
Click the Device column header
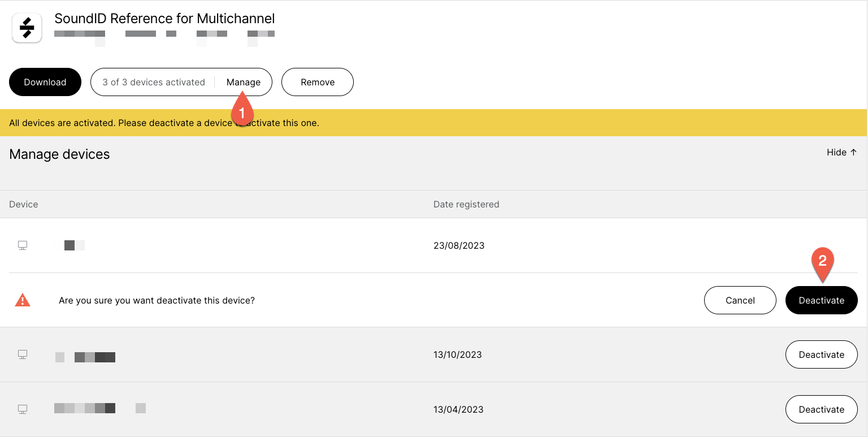pyautogui.click(x=24, y=204)
